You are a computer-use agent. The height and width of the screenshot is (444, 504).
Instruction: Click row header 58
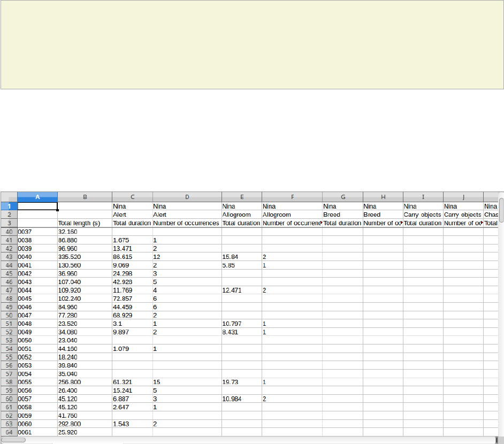point(9,382)
